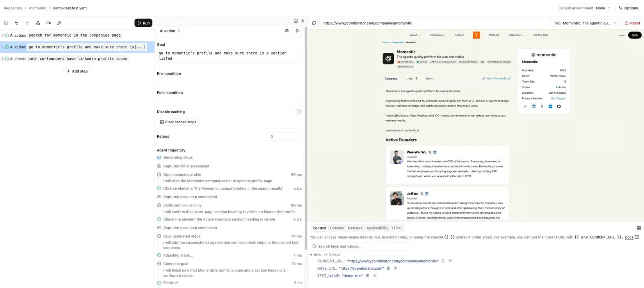The image size is (644, 288).
Task: Click scan icon next to BASE_URL
Action: point(395,268)
